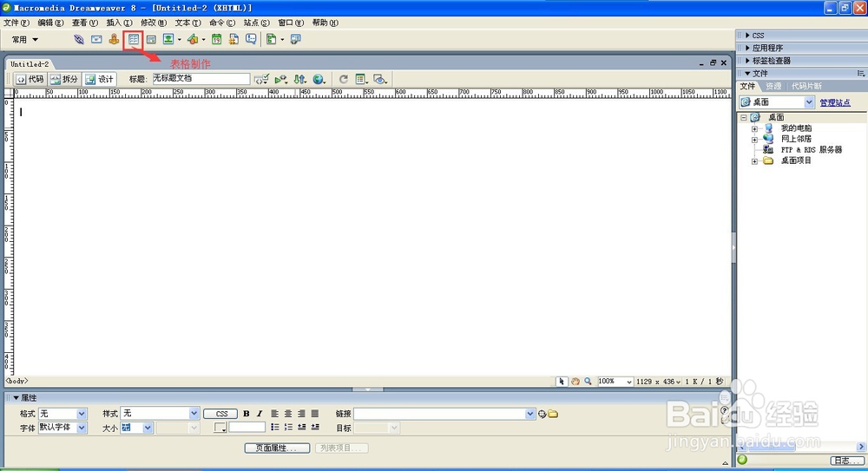Open the File management icon
868x471 pixels.
point(299,79)
